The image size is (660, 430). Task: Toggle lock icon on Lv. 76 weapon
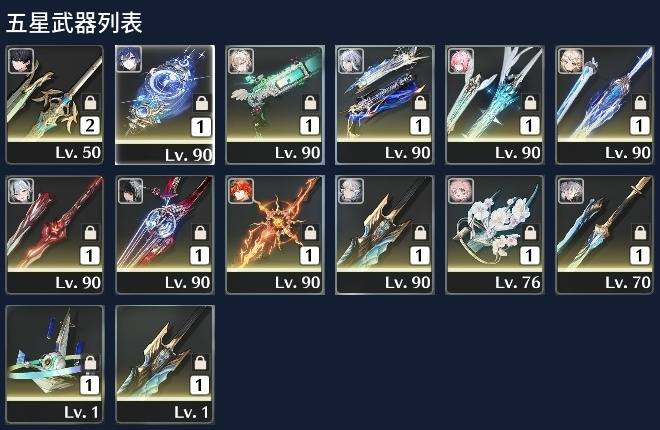[530, 232]
